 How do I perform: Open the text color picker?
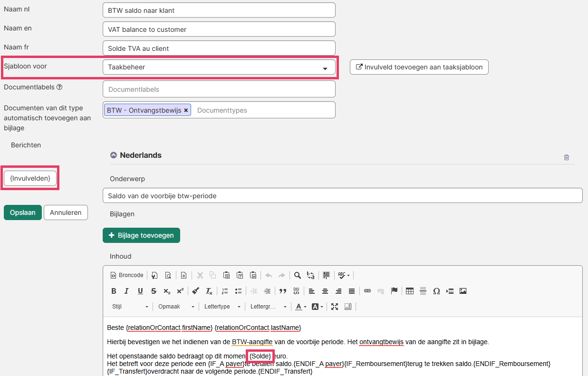(x=299, y=307)
